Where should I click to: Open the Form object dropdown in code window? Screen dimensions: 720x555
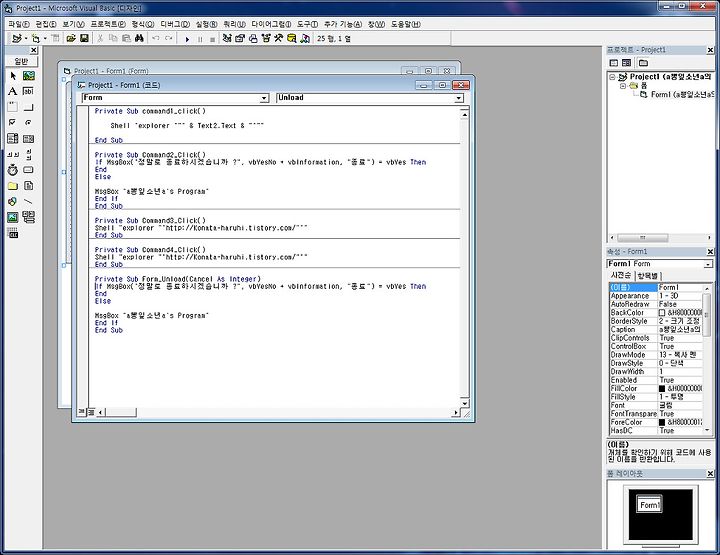click(264, 98)
